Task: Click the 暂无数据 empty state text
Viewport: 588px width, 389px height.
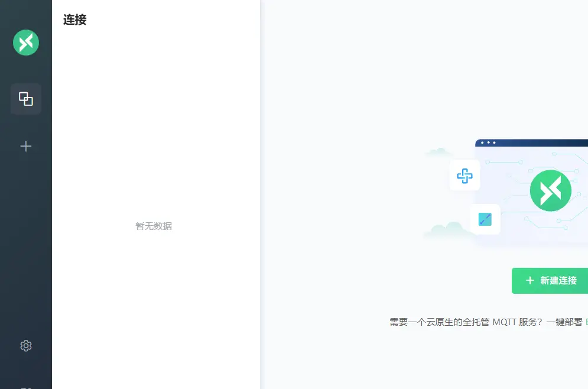Action: point(153,226)
